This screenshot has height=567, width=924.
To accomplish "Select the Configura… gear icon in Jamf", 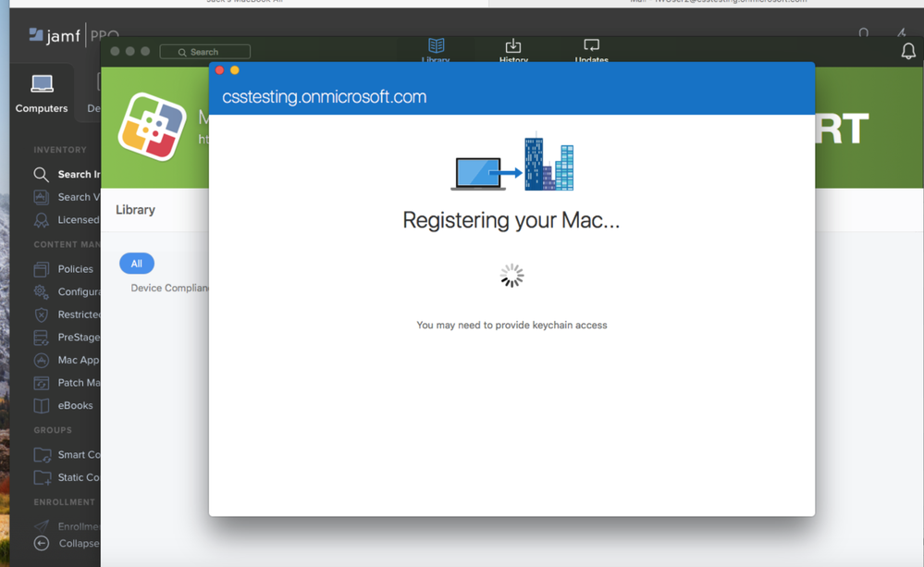I will tap(42, 291).
